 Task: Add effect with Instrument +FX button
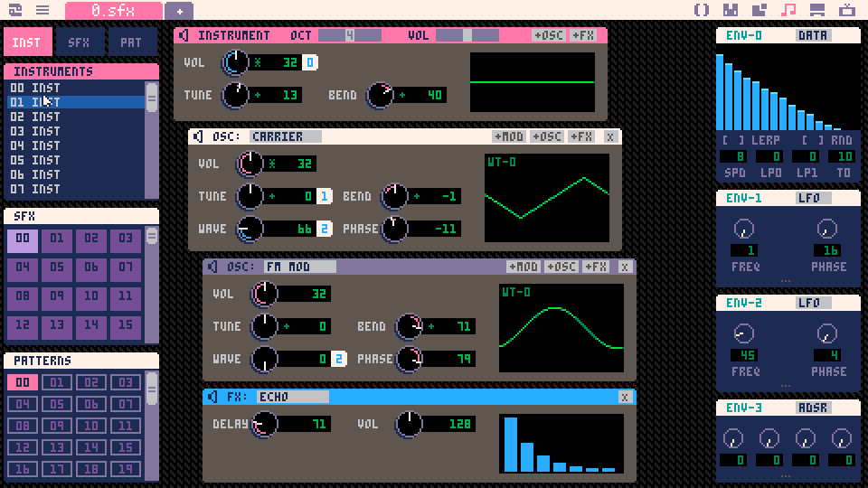(582, 35)
